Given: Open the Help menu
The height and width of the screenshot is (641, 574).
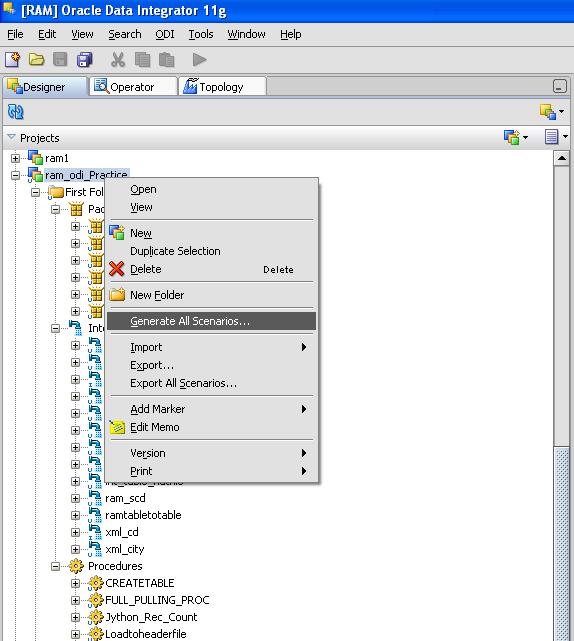Looking at the screenshot, I should tap(291, 34).
